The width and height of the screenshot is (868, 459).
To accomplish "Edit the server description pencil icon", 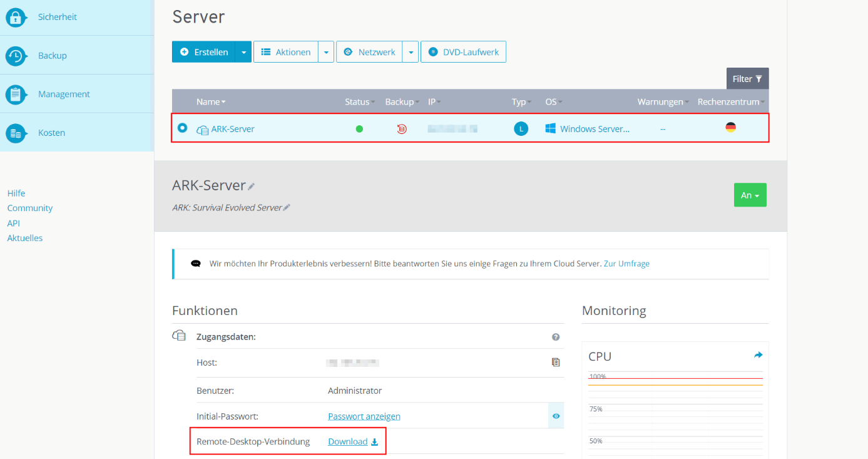I will click(x=287, y=208).
